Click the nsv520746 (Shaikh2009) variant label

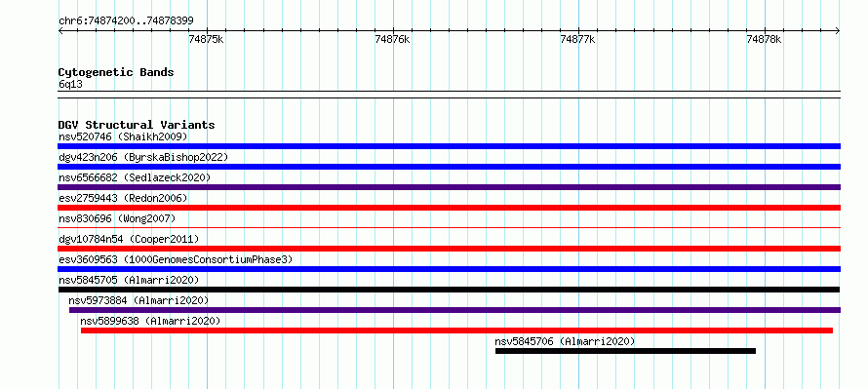pyautogui.click(x=123, y=136)
